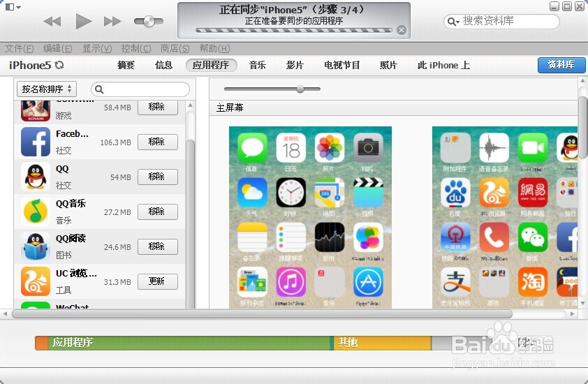Open the 商店(S) menu
The image size is (588, 384).
(175, 48)
